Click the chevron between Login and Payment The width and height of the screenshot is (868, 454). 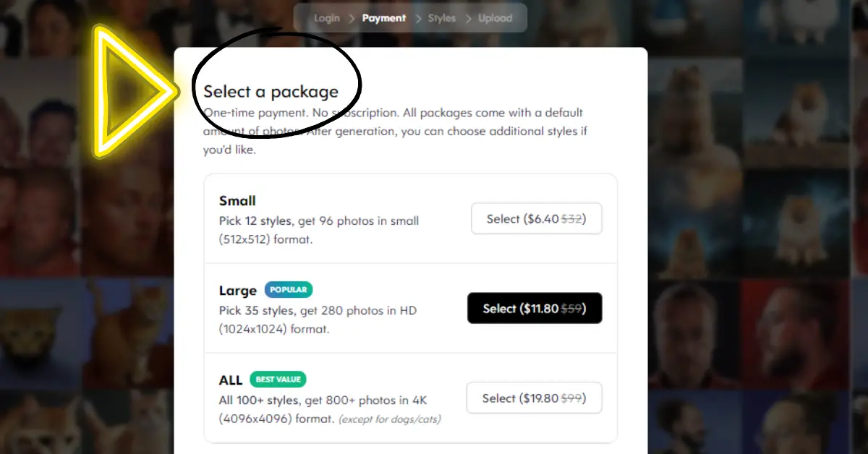click(x=351, y=18)
